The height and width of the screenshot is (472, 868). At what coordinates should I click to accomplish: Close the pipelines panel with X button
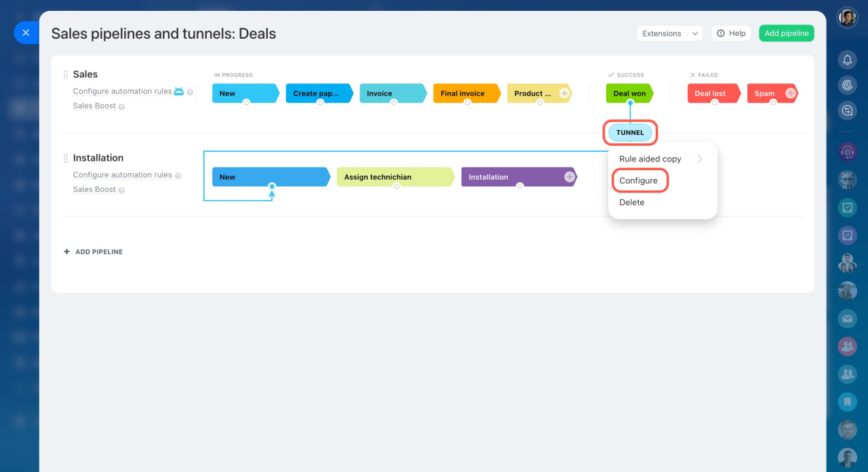26,33
